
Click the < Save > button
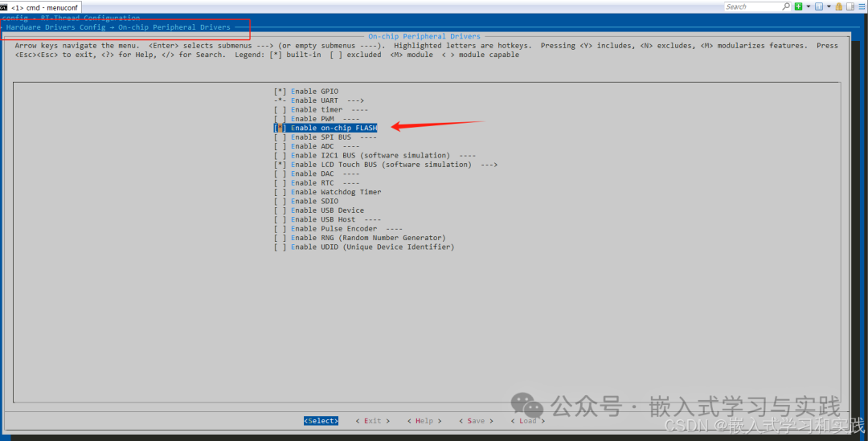(476, 421)
